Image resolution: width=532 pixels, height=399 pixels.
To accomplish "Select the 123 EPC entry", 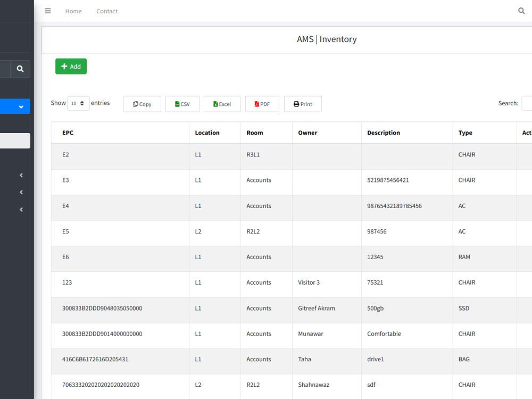I will (66, 282).
